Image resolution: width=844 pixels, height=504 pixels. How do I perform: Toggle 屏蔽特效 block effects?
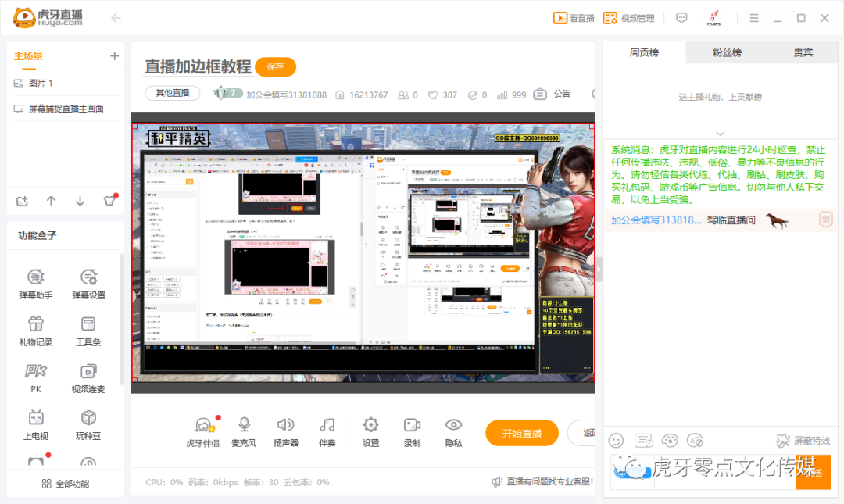pyautogui.click(x=803, y=441)
